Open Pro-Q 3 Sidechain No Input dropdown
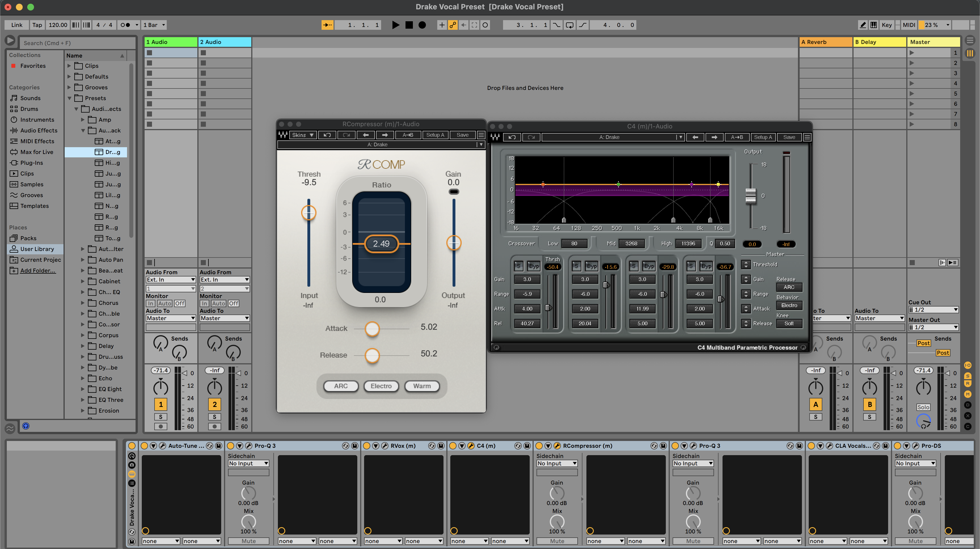Screen dimensions: 980x549 [248, 463]
